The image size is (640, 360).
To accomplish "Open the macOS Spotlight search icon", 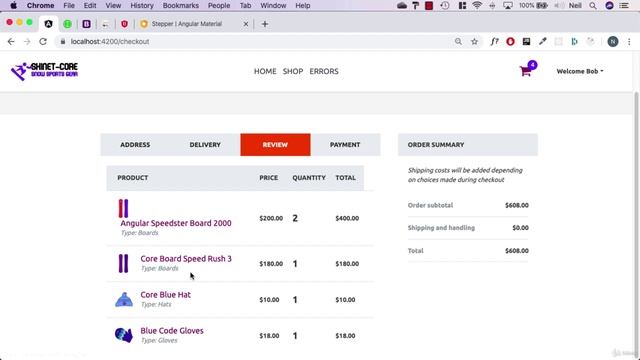I will point(593,5).
